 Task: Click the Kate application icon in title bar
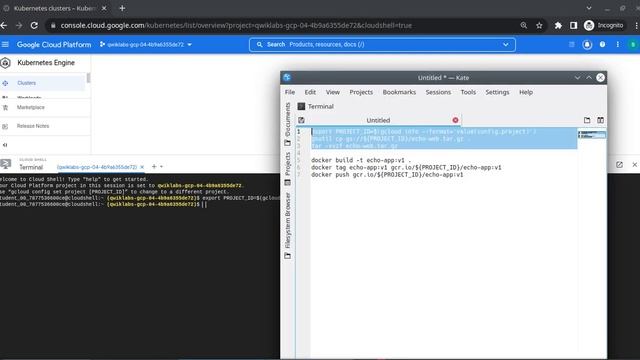coord(287,78)
